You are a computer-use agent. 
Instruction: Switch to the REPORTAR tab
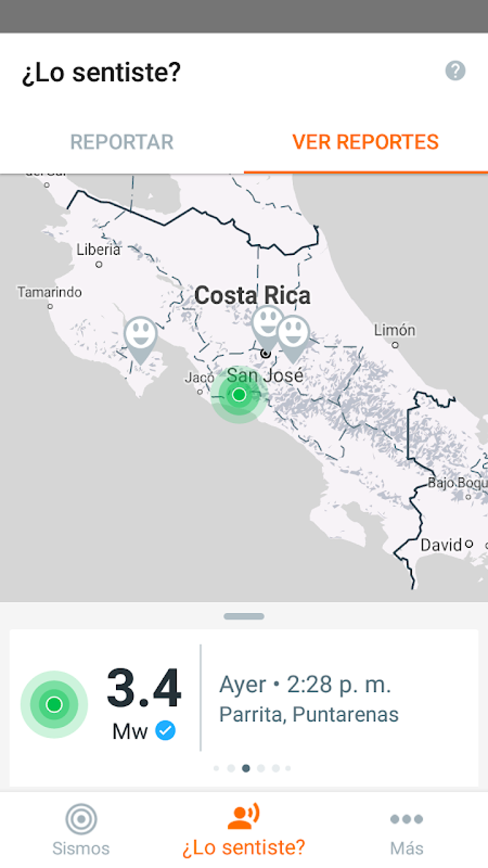click(122, 142)
